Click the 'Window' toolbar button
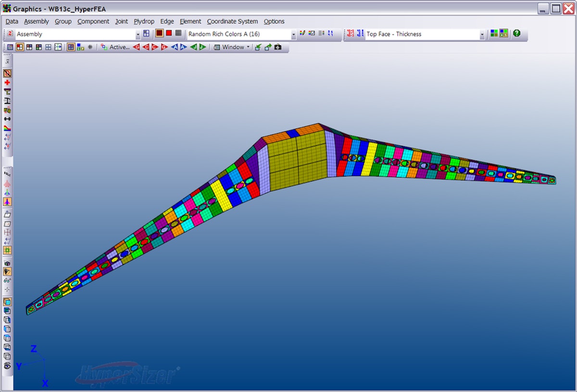 (x=232, y=47)
